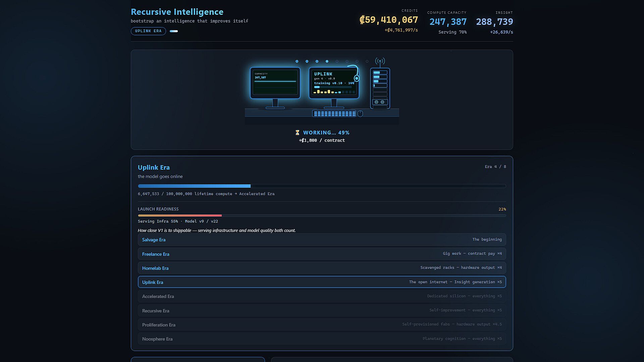Click the +26,639/s insight rate

point(501,32)
